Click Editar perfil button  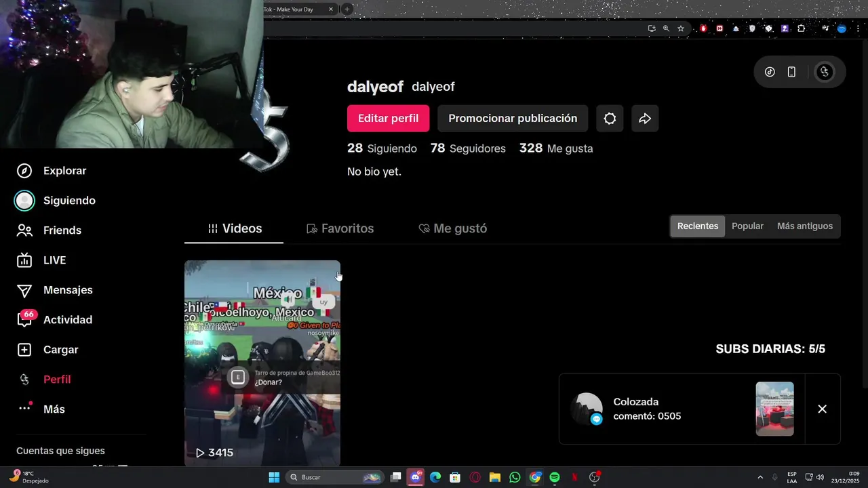coord(388,118)
